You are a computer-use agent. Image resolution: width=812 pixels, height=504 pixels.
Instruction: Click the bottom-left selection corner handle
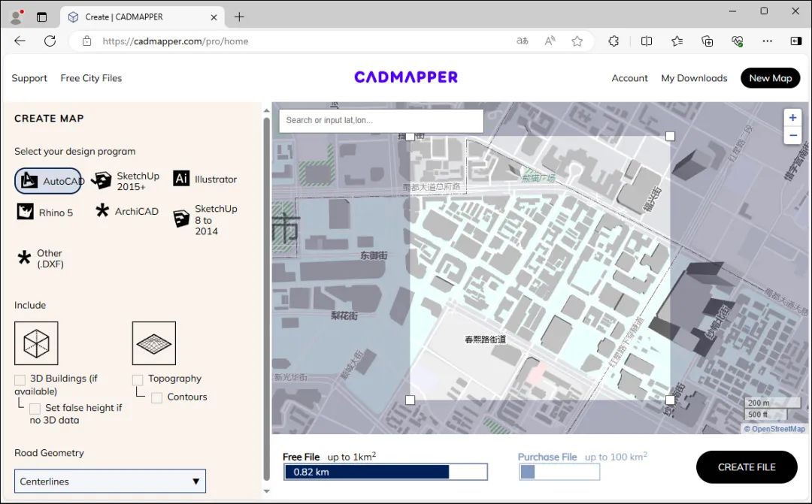click(411, 400)
